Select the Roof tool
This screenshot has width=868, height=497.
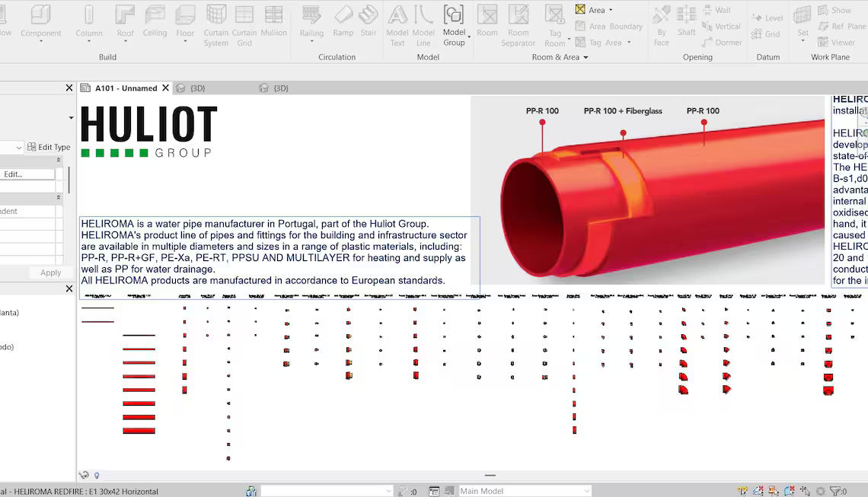125,24
